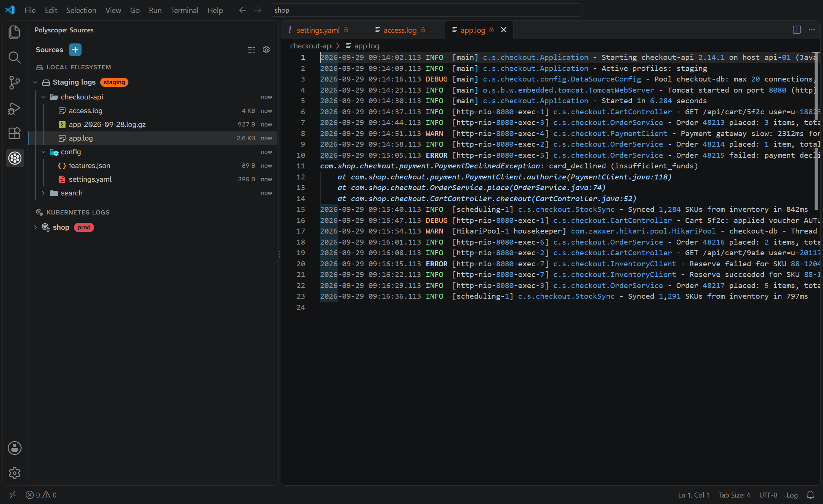
Task: Open app-2026-09-28.log.gz file
Action: 152,125
